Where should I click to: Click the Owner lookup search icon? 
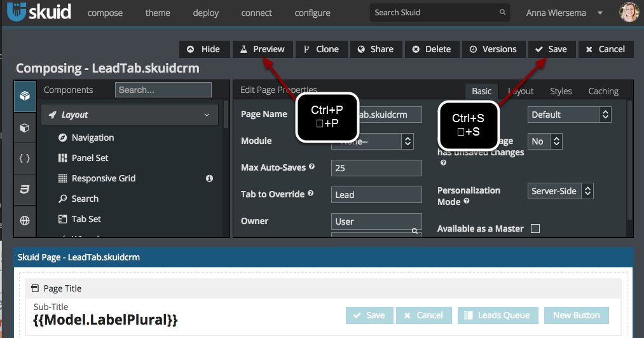415,231
